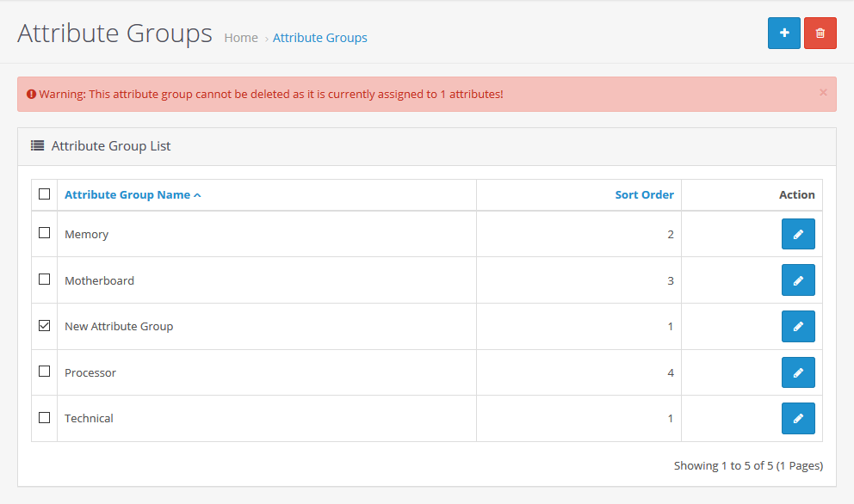Click sort order value 2 for Memory
Screen dimensions: 854x504
pyautogui.click(x=671, y=235)
